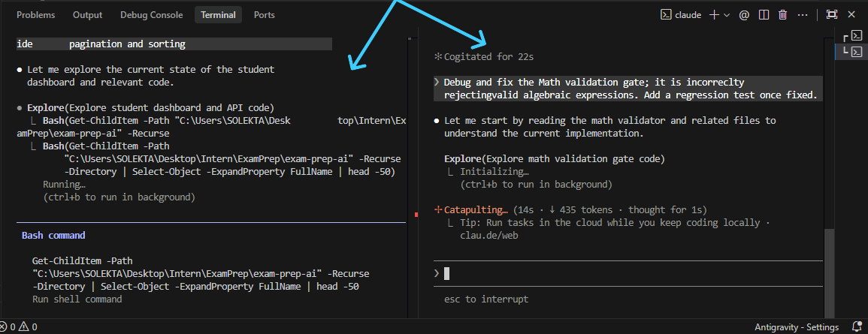Image resolution: width=868 pixels, height=334 pixels.
Task: Click the @ mention icon in panel toolbar
Action: pos(744,15)
